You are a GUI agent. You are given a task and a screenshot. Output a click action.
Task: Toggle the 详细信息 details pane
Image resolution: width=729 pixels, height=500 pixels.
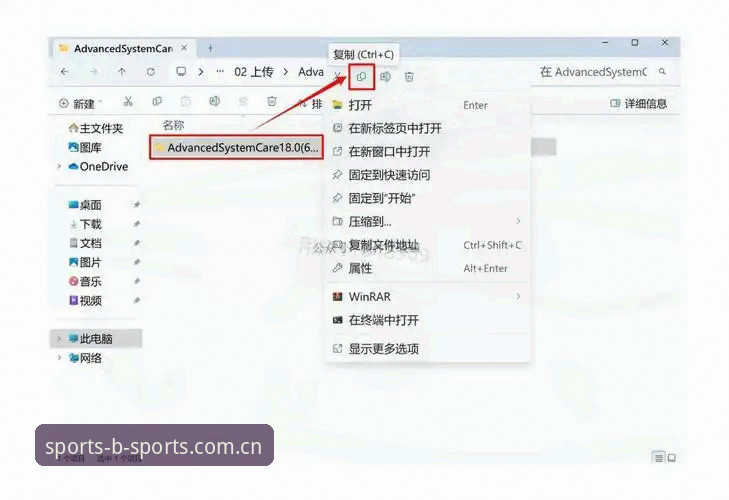pos(638,104)
